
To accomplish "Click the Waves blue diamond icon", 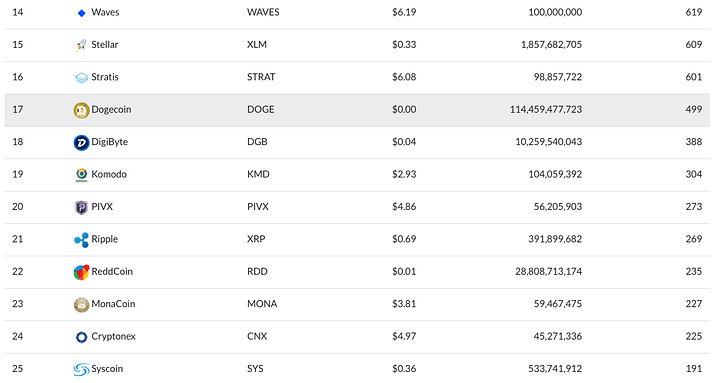I will pos(81,13).
